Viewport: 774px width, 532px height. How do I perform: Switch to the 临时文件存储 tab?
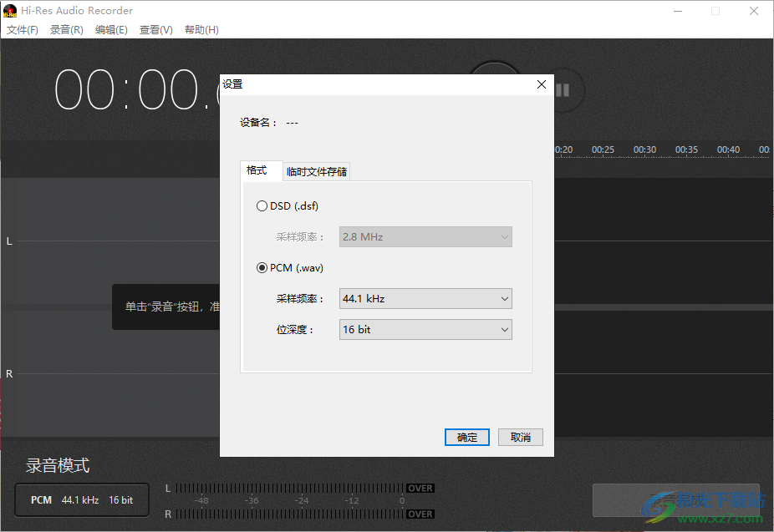316,170
